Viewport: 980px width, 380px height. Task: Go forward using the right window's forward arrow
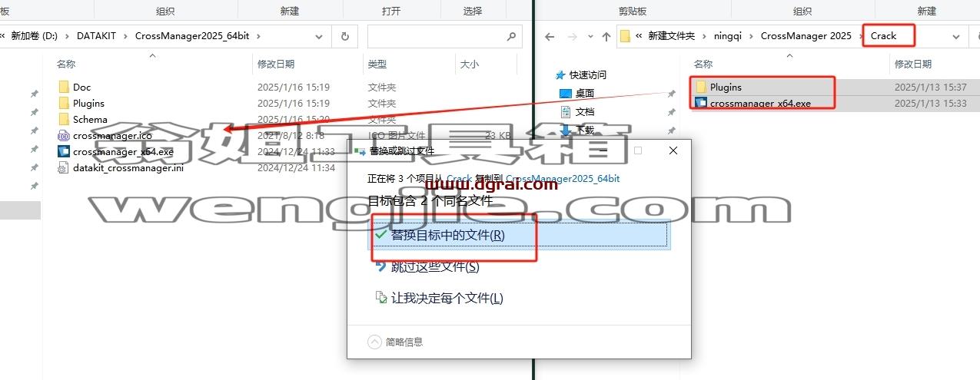click(573, 36)
